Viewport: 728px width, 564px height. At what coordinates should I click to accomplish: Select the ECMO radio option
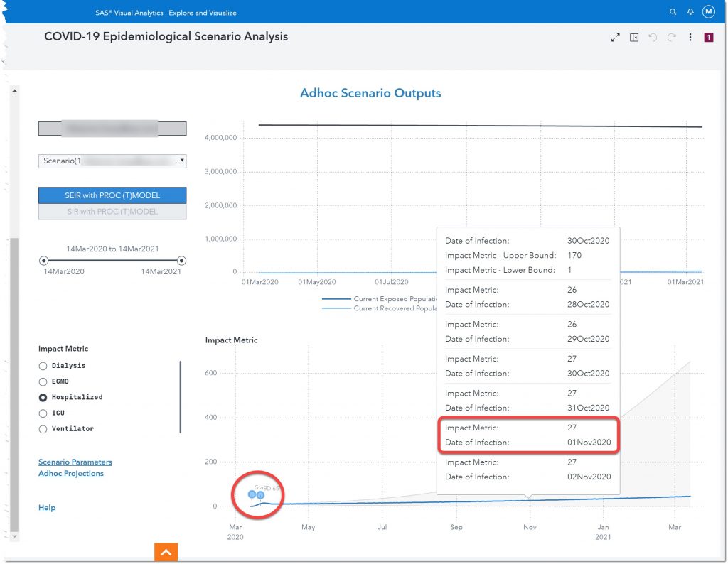point(43,381)
